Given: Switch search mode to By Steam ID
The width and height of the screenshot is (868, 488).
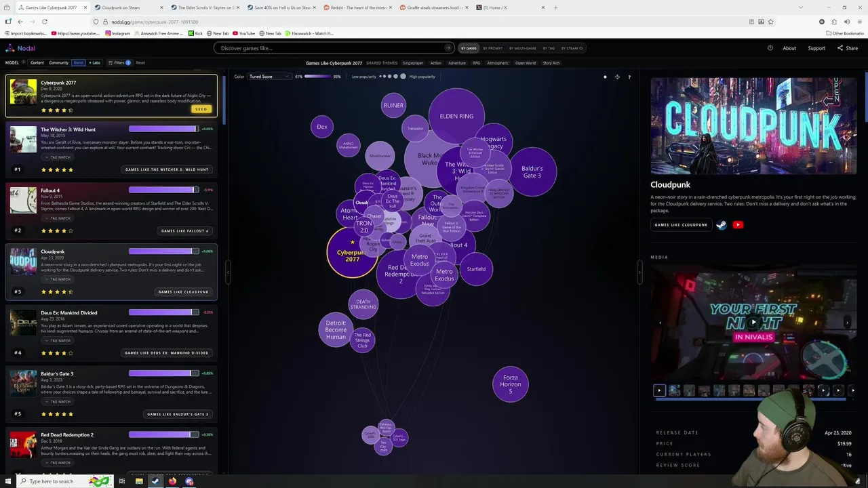Looking at the screenshot, I should (x=572, y=48).
